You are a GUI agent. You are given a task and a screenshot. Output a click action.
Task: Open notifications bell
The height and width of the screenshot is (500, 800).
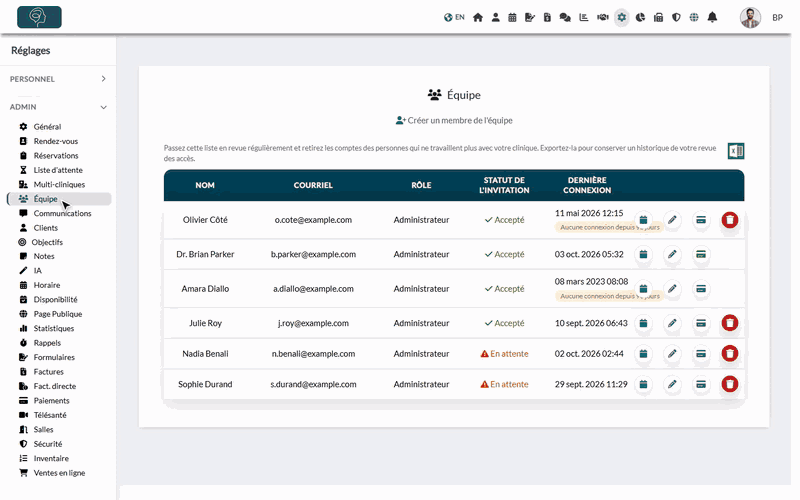pyautogui.click(x=712, y=17)
